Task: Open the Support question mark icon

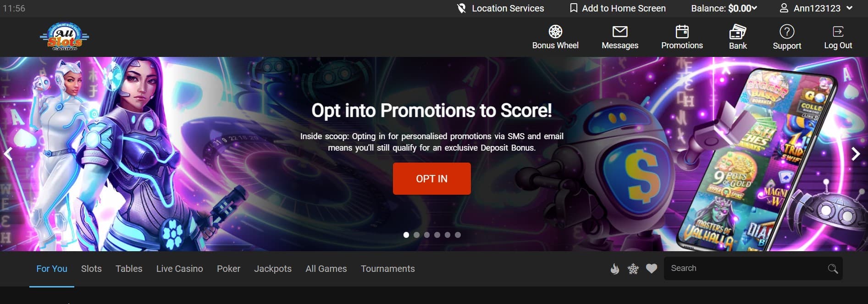Action: (x=787, y=31)
